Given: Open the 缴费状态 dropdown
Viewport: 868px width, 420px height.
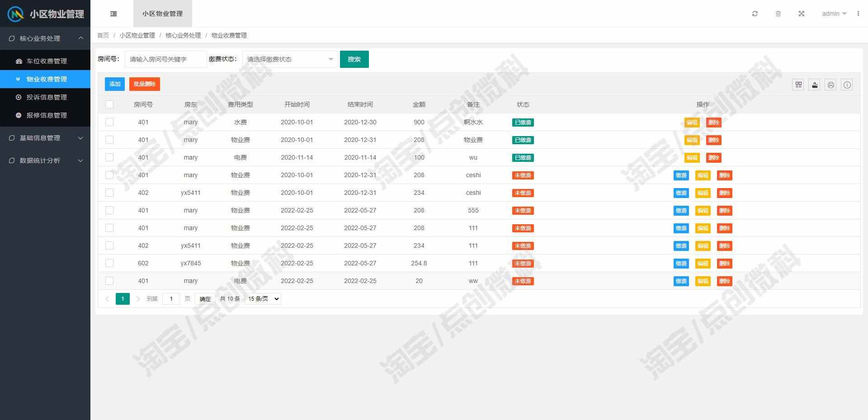Looking at the screenshot, I should 290,59.
